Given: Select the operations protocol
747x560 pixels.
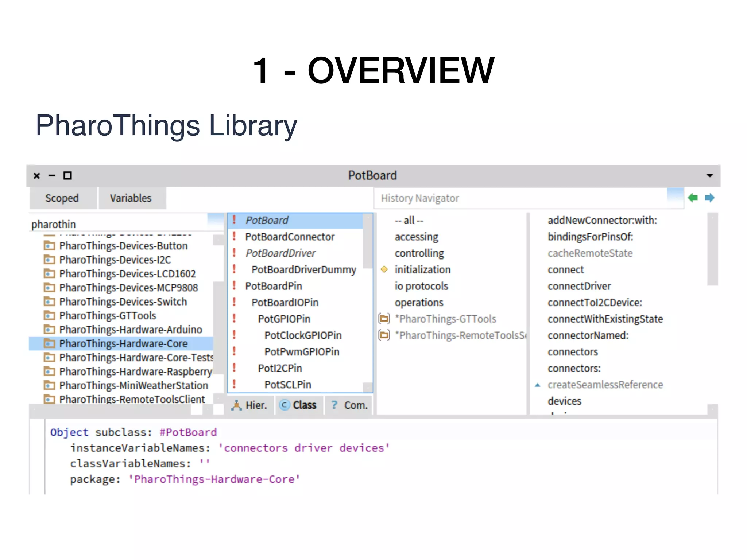Looking at the screenshot, I should point(419,303).
